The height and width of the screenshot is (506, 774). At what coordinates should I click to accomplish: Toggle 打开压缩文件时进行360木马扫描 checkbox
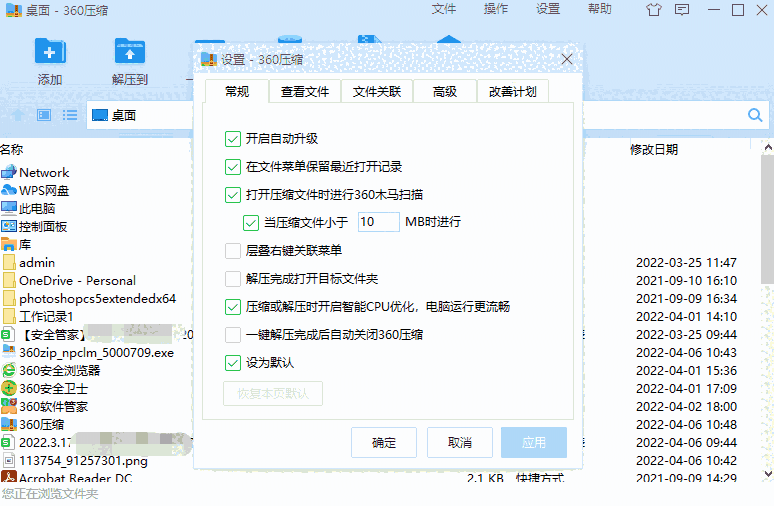click(x=232, y=195)
